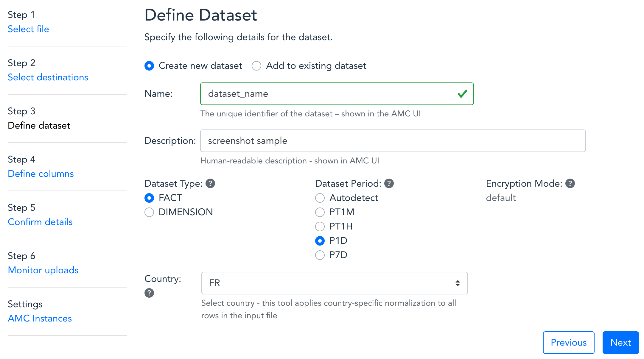Choose the PT1H period option
This screenshot has width=644, height=359.
(x=320, y=227)
